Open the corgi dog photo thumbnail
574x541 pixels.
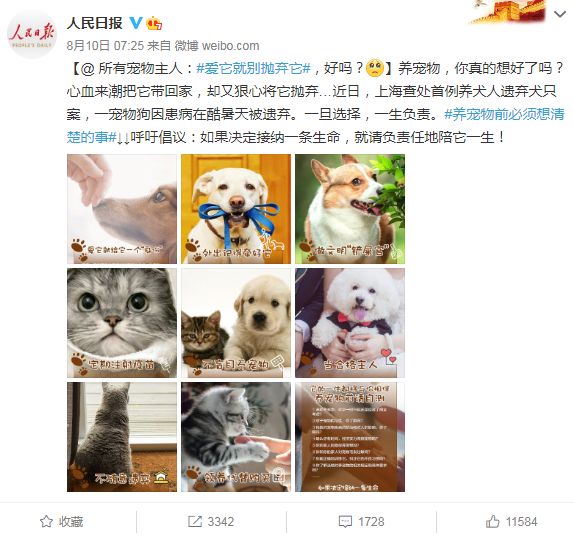[x=350, y=209]
